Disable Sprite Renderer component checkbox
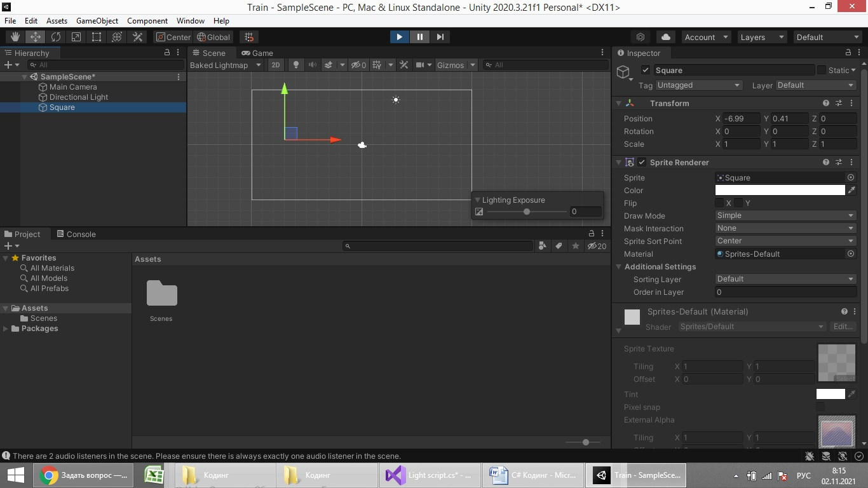 coord(642,162)
